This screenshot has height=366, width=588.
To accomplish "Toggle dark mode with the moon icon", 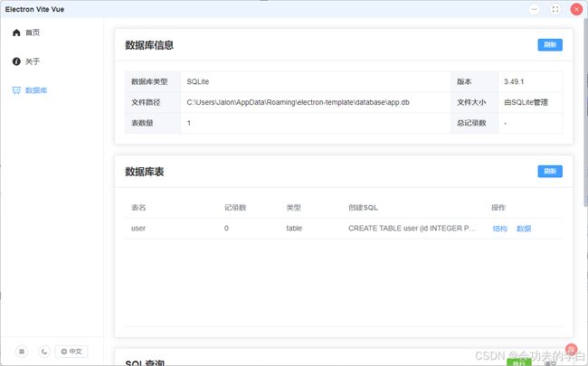I will (x=44, y=352).
